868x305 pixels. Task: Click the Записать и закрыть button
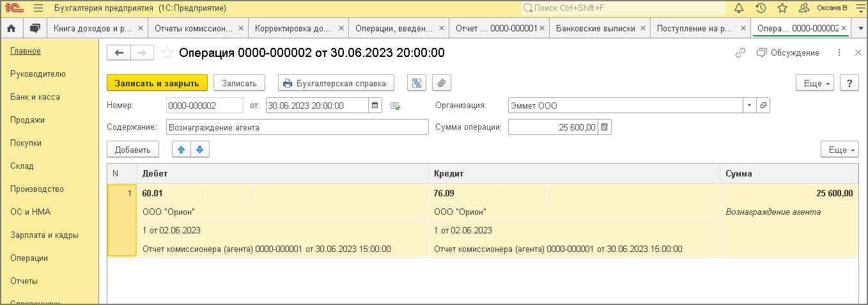click(x=157, y=83)
